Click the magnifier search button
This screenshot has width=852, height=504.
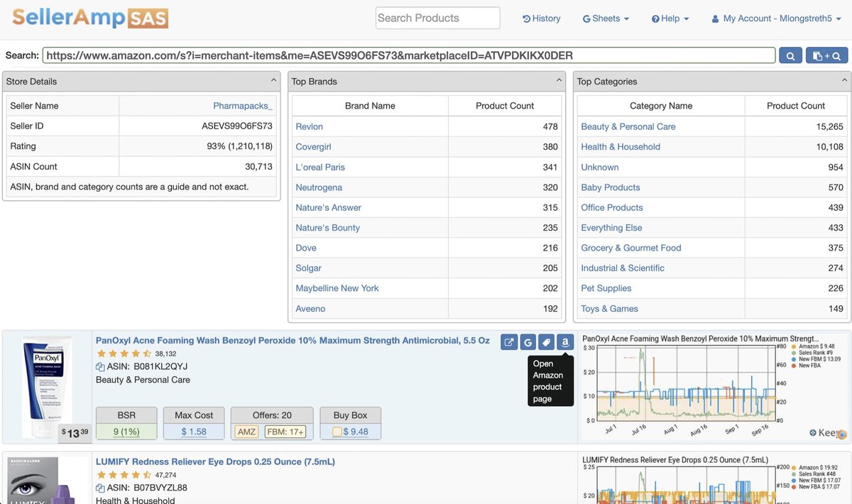click(790, 56)
